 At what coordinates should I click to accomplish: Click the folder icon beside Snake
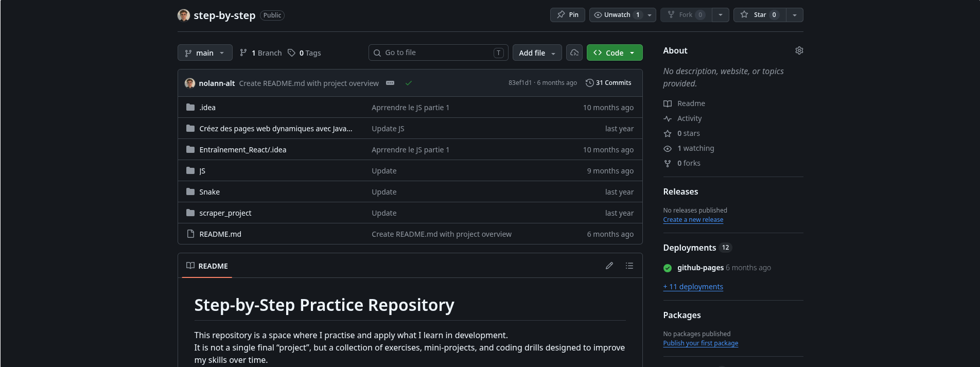[x=190, y=191]
